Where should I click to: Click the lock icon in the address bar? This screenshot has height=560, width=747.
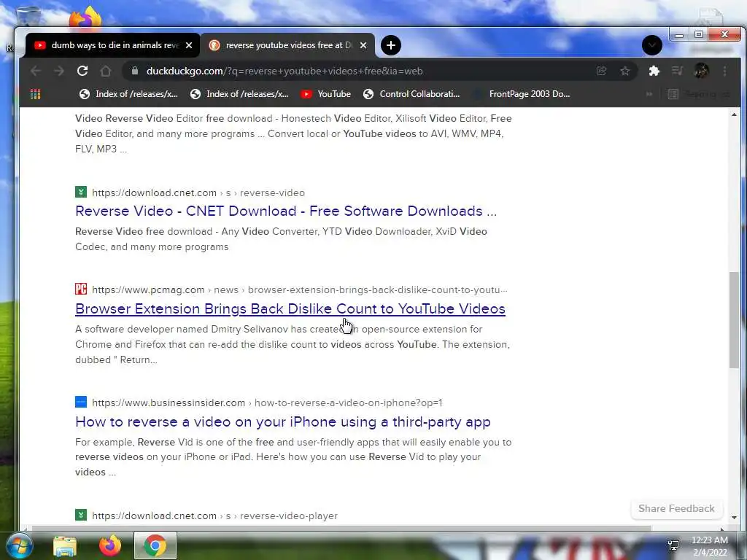(135, 71)
